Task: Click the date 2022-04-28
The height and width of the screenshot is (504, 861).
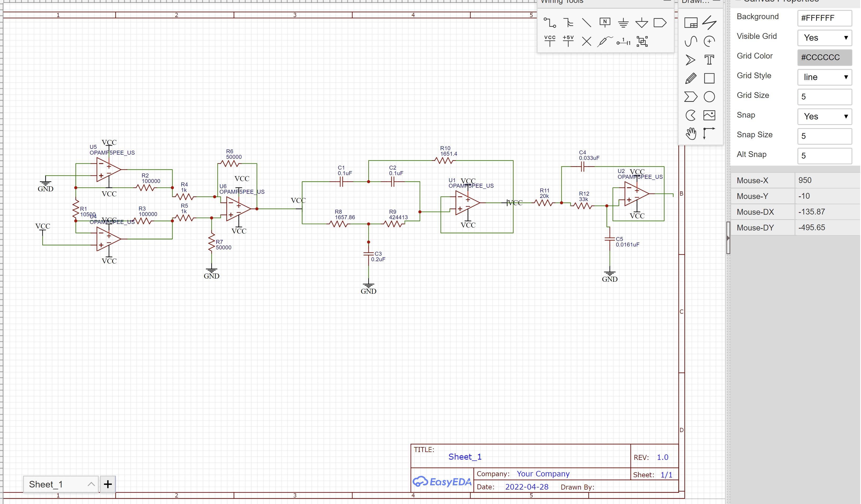Action: pyautogui.click(x=527, y=487)
